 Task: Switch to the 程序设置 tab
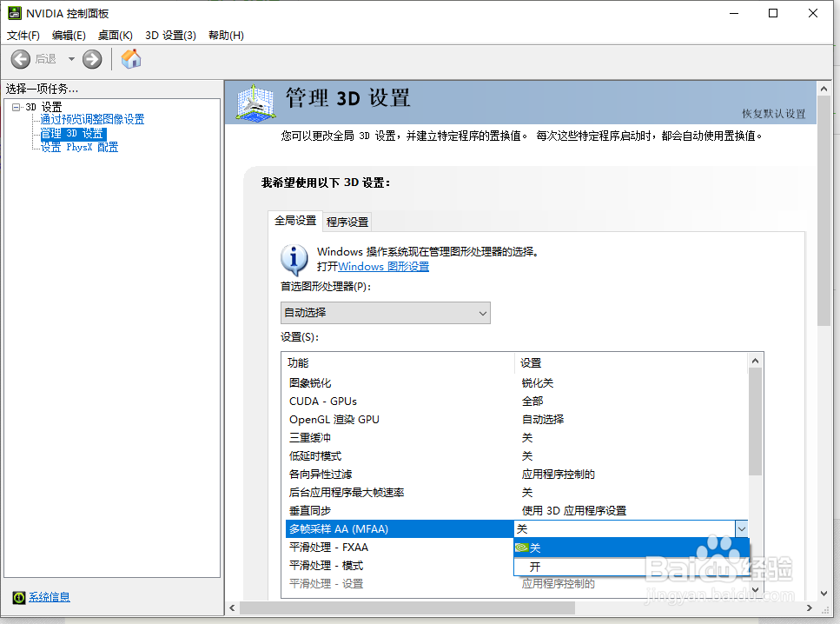347,222
